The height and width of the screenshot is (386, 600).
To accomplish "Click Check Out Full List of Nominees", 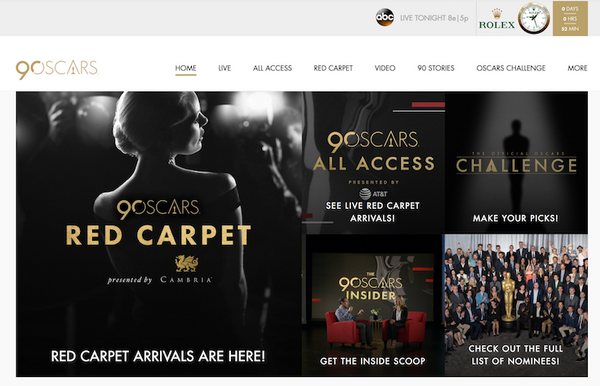I will (x=515, y=355).
